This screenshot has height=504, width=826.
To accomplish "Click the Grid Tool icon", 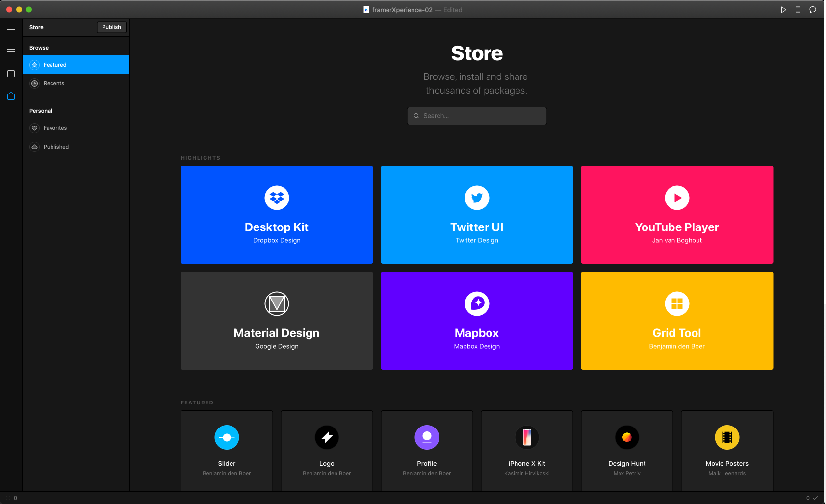I will 677,304.
